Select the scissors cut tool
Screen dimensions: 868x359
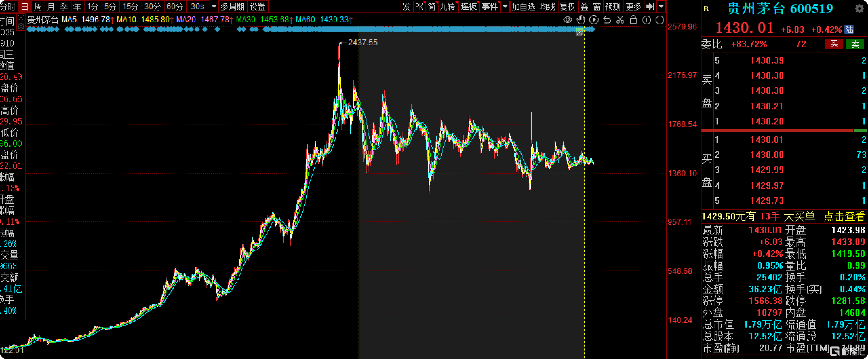point(620,20)
